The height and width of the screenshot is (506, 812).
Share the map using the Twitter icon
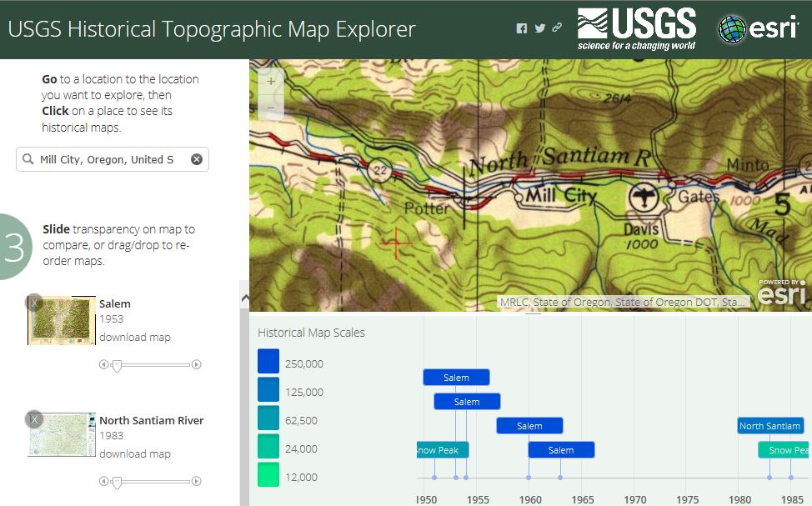tap(539, 28)
